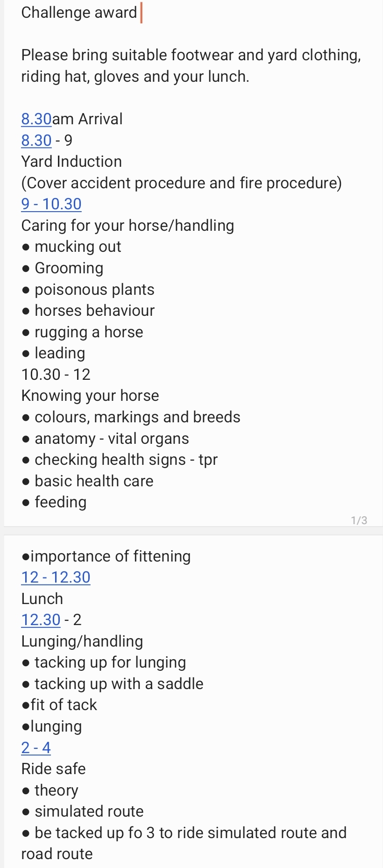383x868 pixels.
Task: Click on 'Yard Induction' text line
Action: (x=71, y=162)
